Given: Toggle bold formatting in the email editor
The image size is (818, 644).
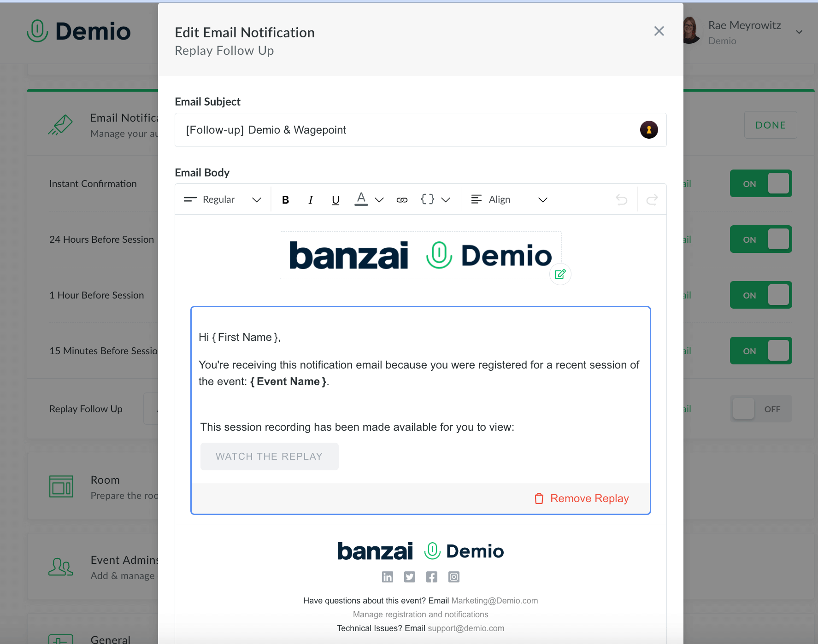Looking at the screenshot, I should click(x=285, y=199).
